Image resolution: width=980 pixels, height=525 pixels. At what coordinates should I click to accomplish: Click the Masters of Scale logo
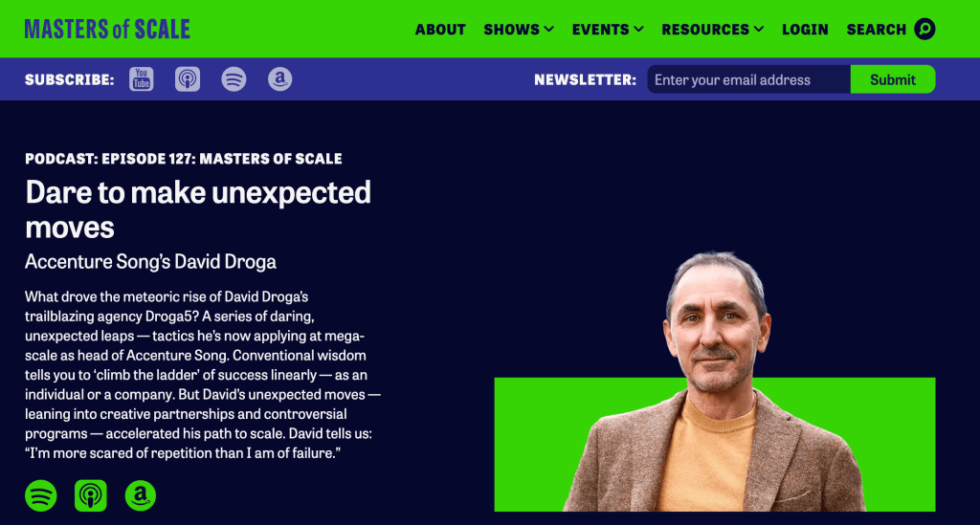[x=107, y=30]
